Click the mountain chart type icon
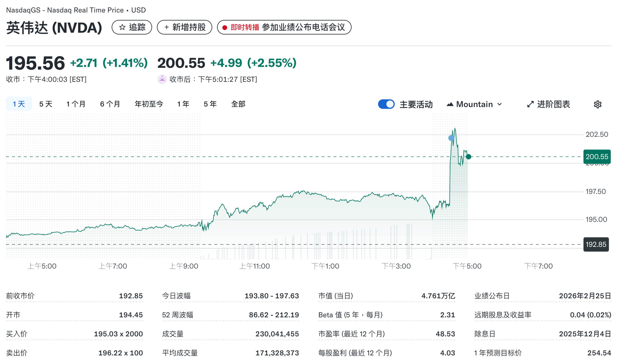 pos(450,104)
